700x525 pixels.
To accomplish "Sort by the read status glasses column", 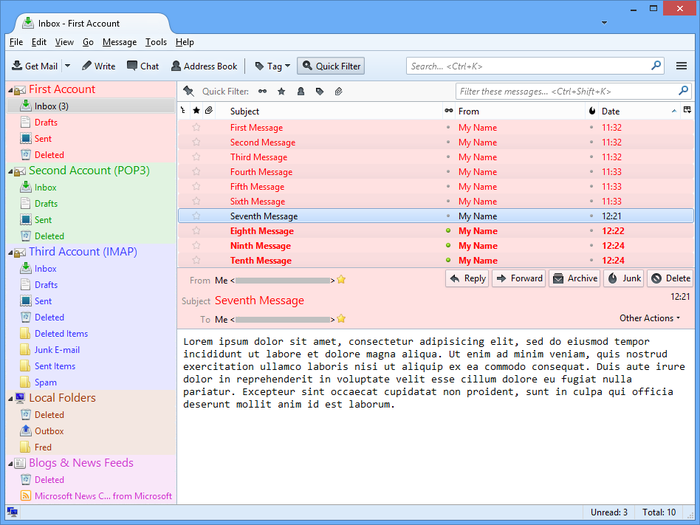I will click(449, 111).
